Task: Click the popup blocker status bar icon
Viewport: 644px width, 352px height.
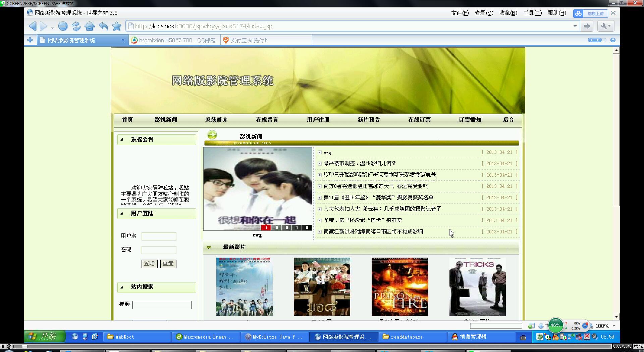Action: coord(531,326)
